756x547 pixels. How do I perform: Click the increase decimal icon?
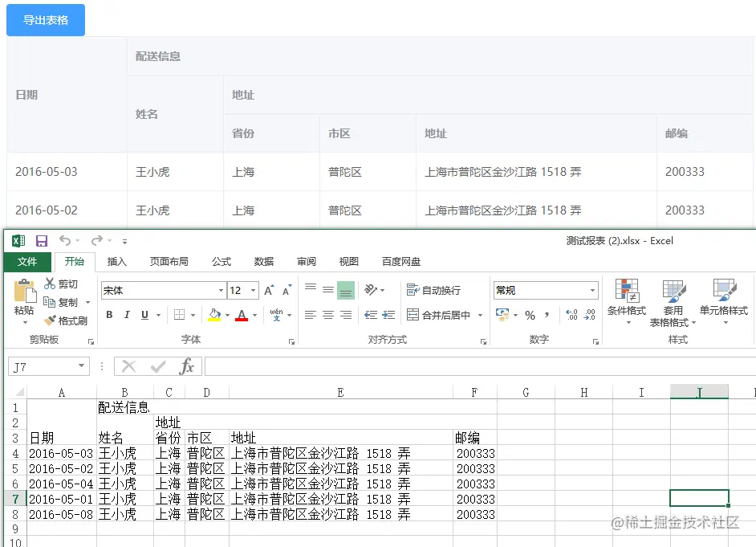572,315
